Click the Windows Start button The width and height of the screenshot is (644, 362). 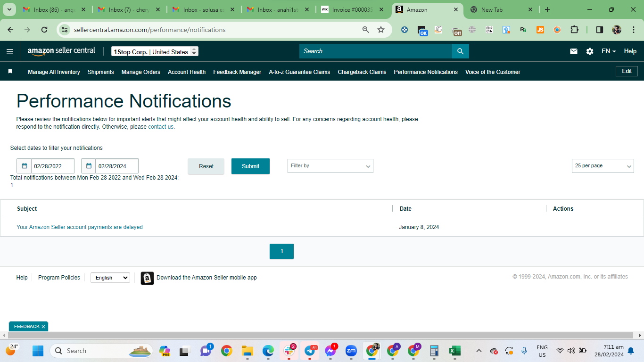tap(38, 351)
